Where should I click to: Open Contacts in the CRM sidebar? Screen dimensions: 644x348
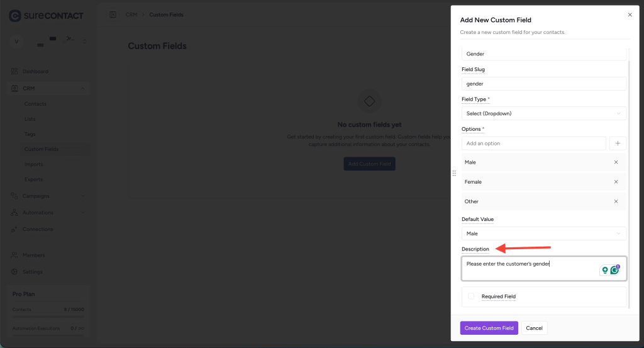35,104
